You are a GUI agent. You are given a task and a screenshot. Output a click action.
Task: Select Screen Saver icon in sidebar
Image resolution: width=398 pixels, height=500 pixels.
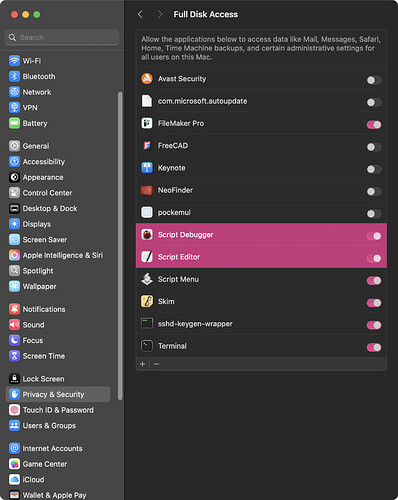click(14, 239)
